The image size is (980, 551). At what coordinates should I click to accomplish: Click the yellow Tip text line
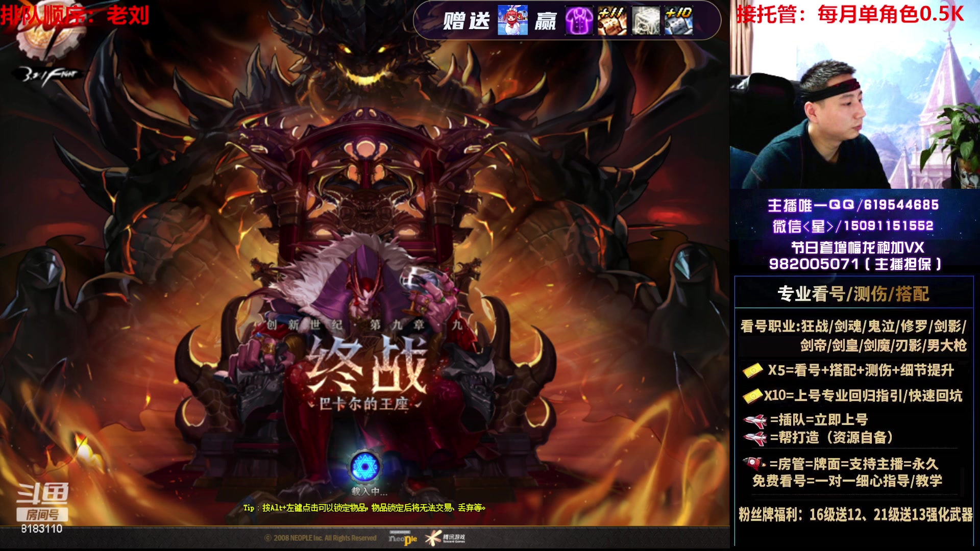coord(364,508)
